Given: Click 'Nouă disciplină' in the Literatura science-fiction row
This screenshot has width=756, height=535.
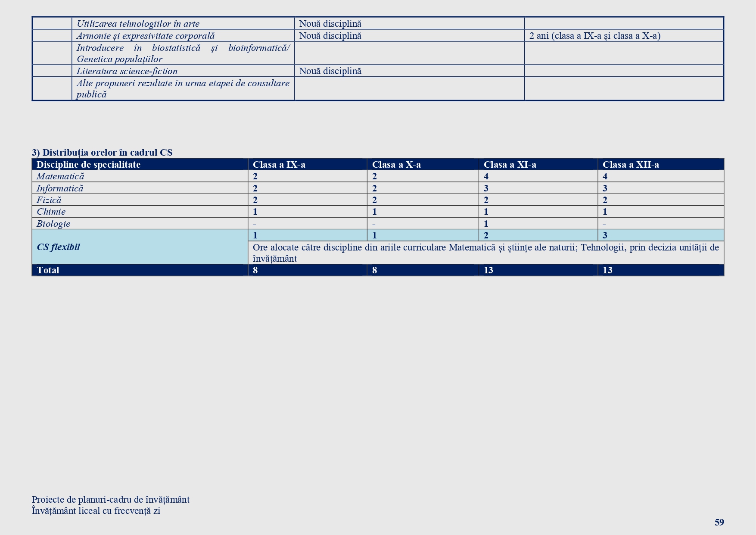Looking at the screenshot, I should (330, 71).
